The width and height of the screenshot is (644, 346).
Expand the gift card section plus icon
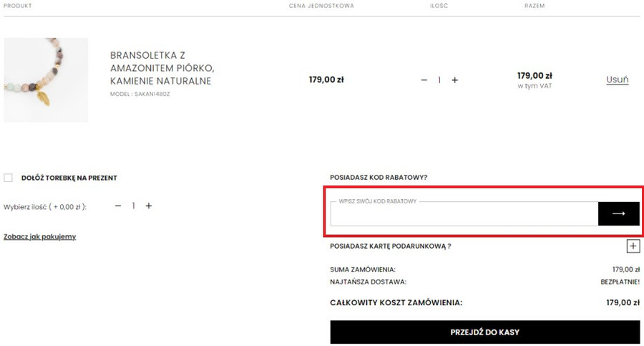[633, 246]
